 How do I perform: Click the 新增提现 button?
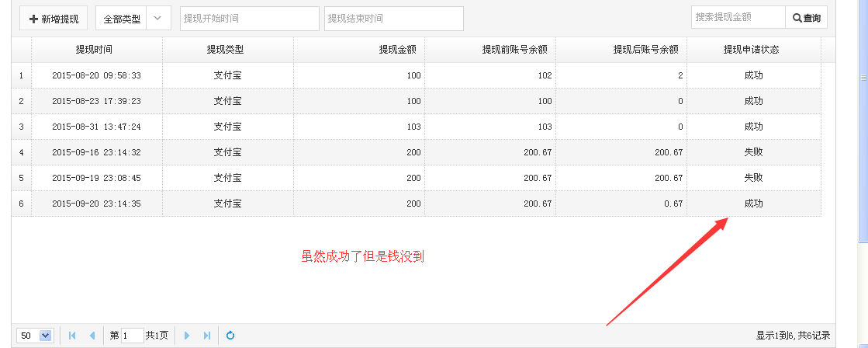tap(54, 19)
